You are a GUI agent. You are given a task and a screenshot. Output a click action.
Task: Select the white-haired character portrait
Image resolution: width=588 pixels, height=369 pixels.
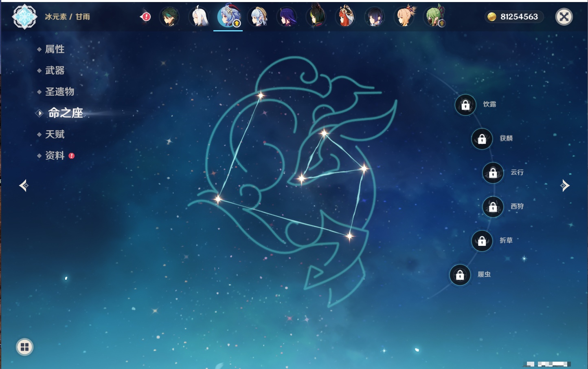pos(199,17)
